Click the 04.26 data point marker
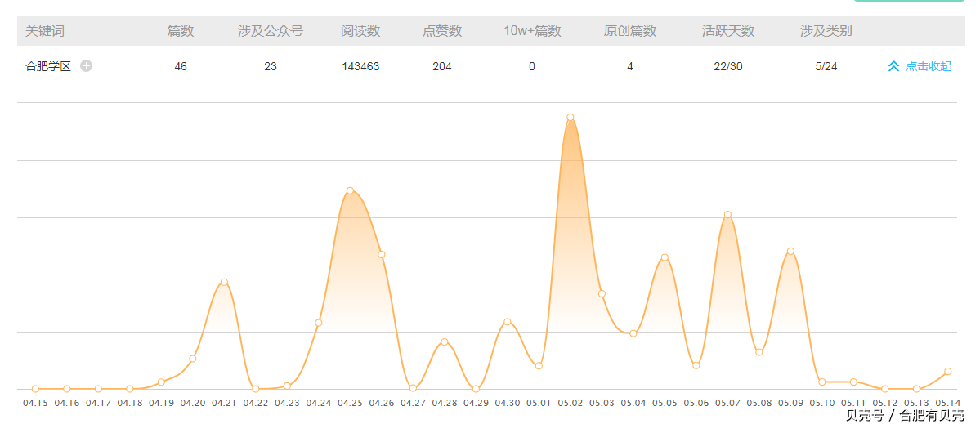This screenshot has height=433, width=980. pyautogui.click(x=382, y=254)
